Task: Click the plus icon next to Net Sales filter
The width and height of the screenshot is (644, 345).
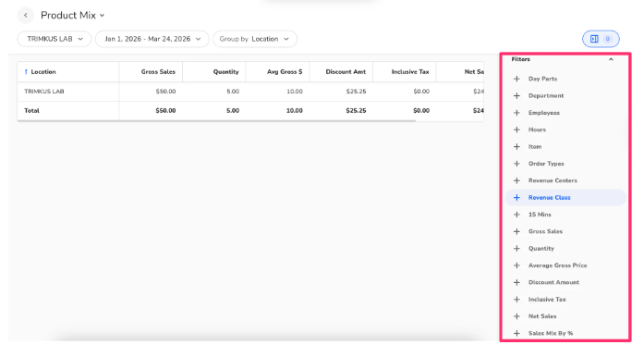Action: point(516,316)
